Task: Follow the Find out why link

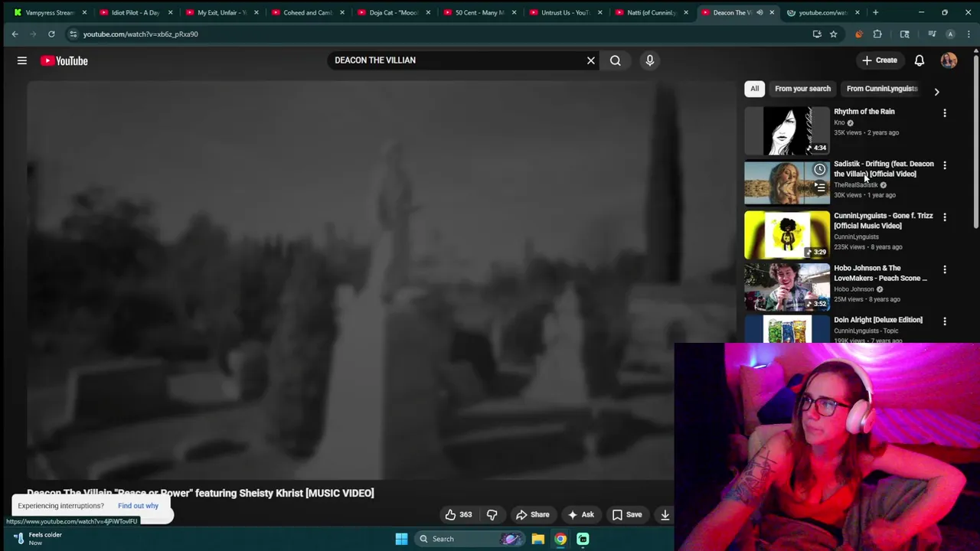Action: click(138, 506)
